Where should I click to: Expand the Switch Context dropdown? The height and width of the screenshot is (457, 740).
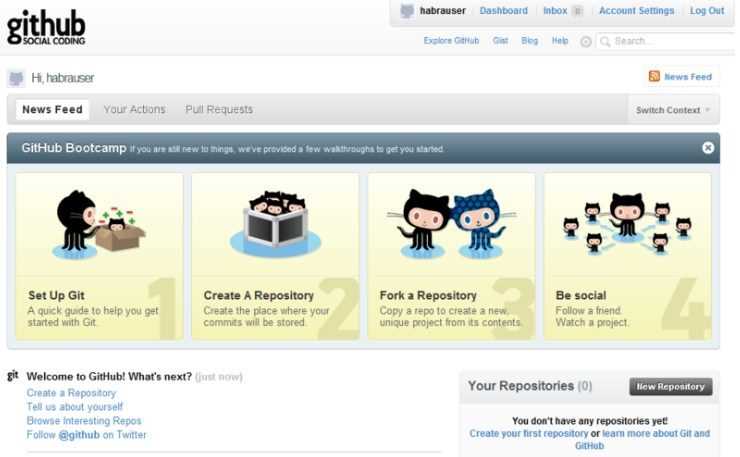pos(673,110)
